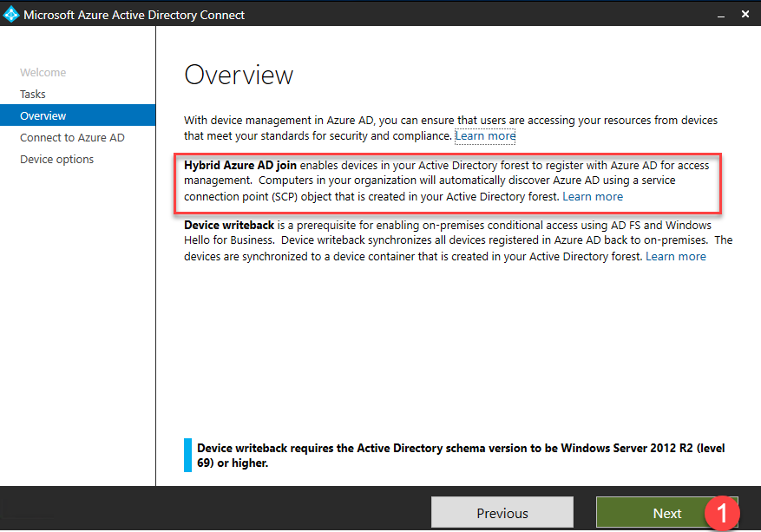Image resolution: width=761 pixels, height=532 pixels.
Task: Select the Tasks step in sidebar
Action: click(x=33, y=95)
